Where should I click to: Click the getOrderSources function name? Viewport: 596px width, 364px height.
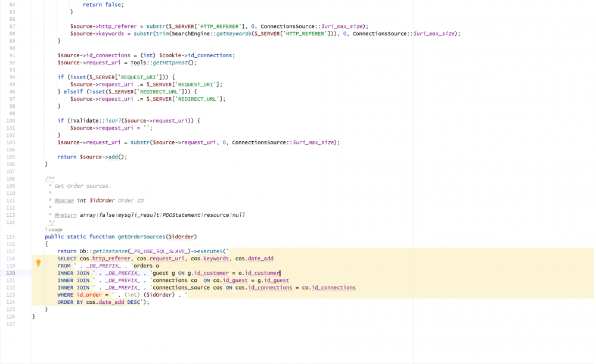click(x=141, y=237)
